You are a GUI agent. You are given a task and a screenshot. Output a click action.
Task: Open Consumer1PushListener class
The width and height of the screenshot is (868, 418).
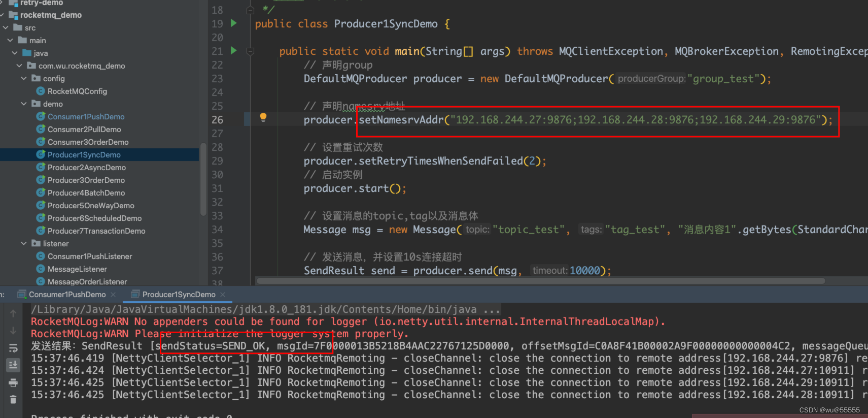[90, 256]
